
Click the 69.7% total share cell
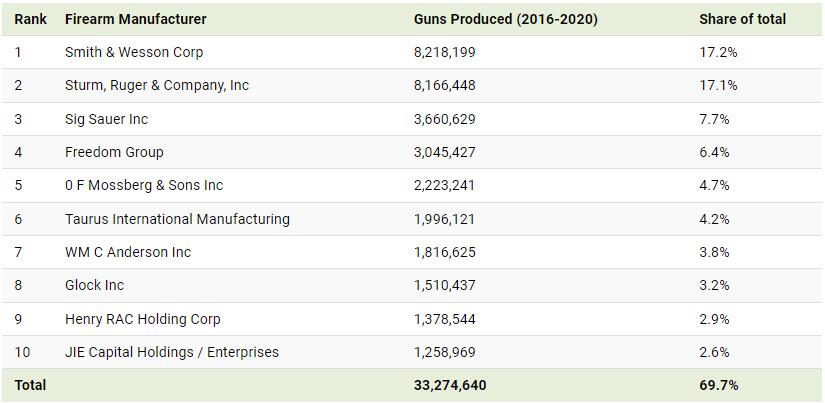tap(718, 385)
